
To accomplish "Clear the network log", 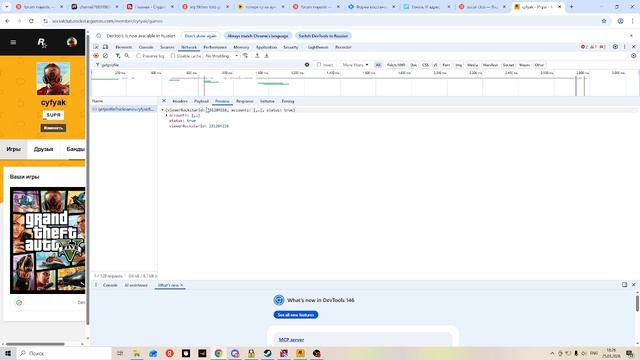I will (x=105, y=56).
